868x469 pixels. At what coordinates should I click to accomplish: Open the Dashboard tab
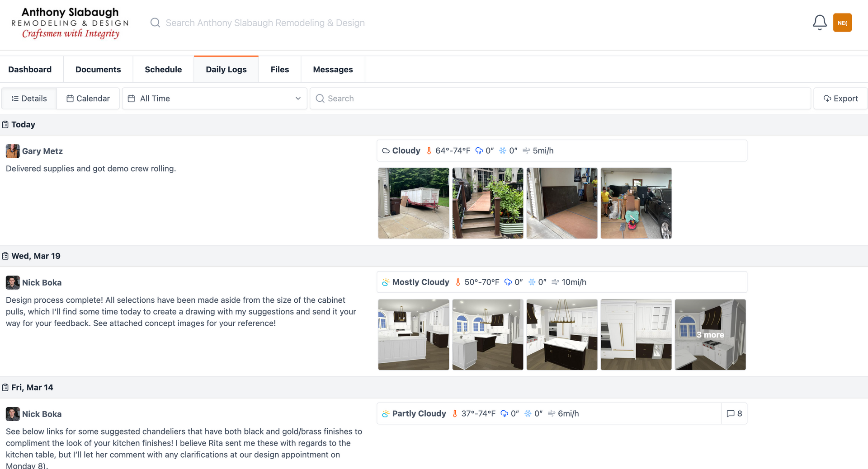pos(30,70)
